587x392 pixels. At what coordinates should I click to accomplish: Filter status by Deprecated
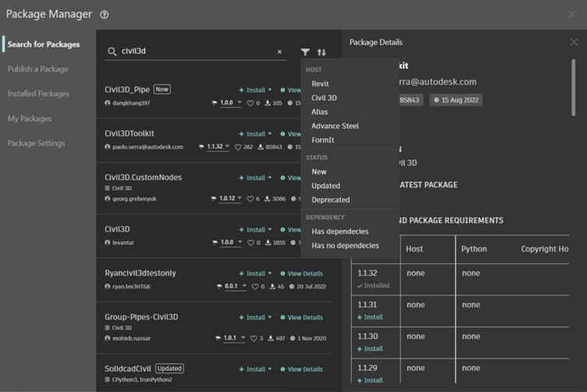[x=330, y=200]
